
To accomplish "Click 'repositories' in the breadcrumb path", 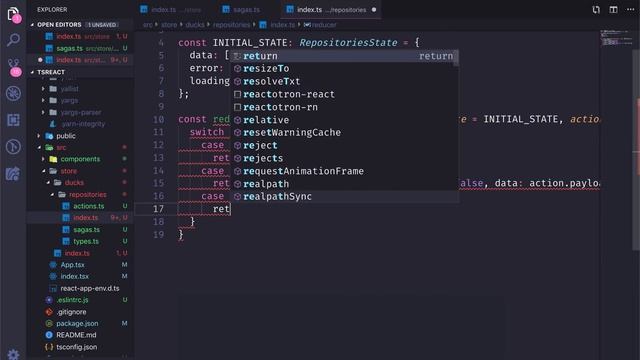I will [231, 25].
